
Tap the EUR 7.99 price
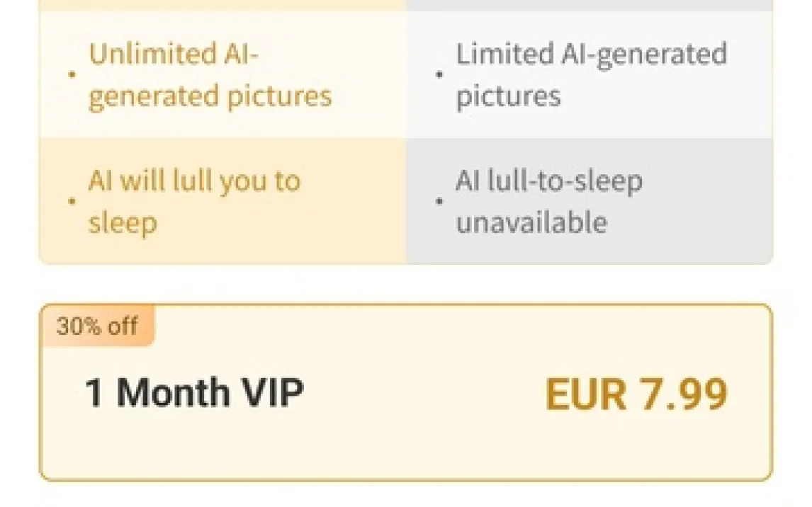(636, 394)
